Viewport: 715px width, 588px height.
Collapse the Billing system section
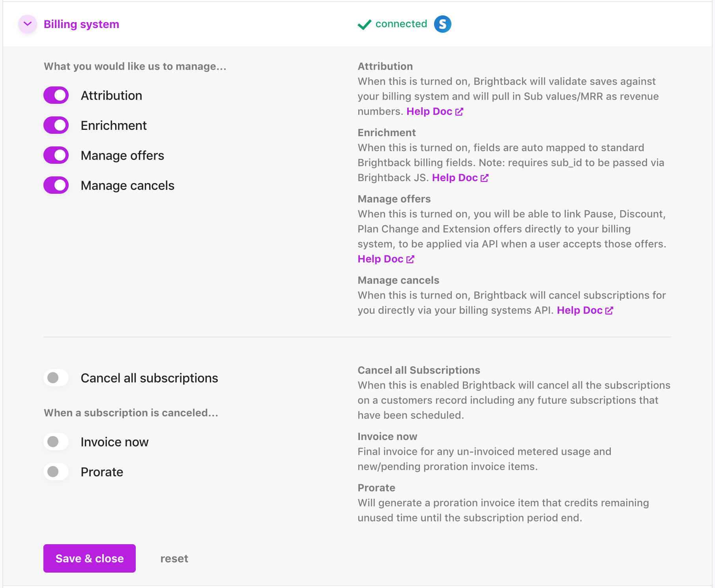click(27, 24)
